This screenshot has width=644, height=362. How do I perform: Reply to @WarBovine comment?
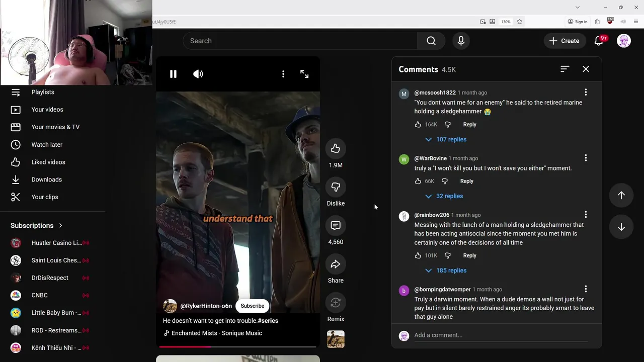pyautogui.click(x=466, y=181)
